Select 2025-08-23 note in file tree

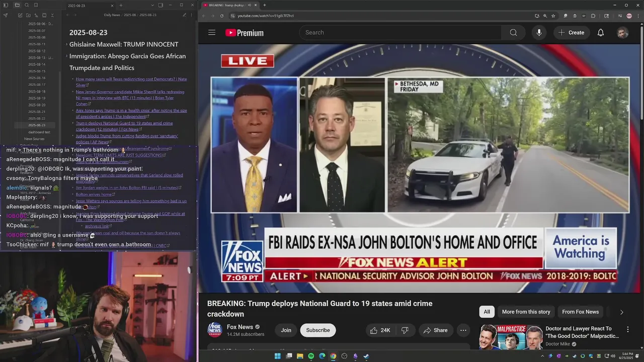pos(37,125)
